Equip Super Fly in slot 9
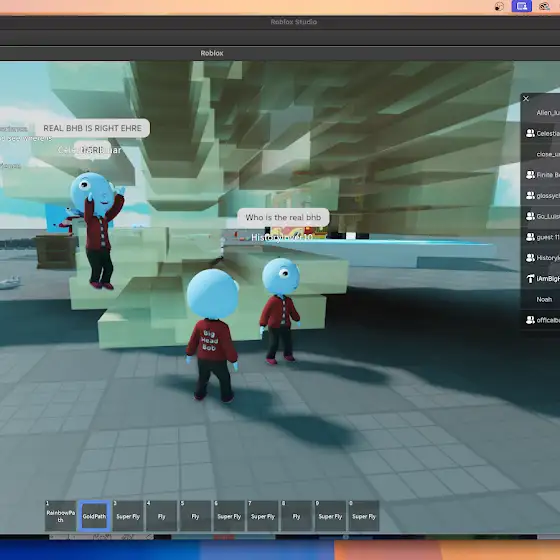Screen dimensions: 560x560 pyautogui.click(x=330, y=516)
